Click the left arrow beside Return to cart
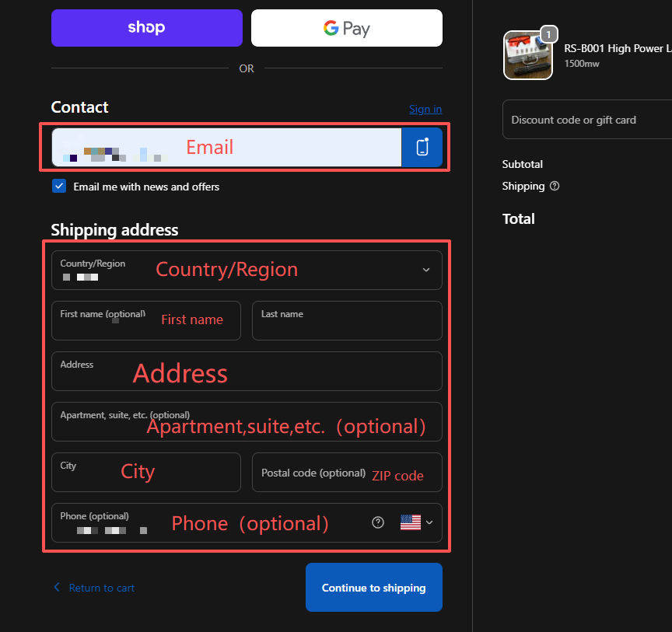Viewport: 672px width, 632px height. pos(56,588)
